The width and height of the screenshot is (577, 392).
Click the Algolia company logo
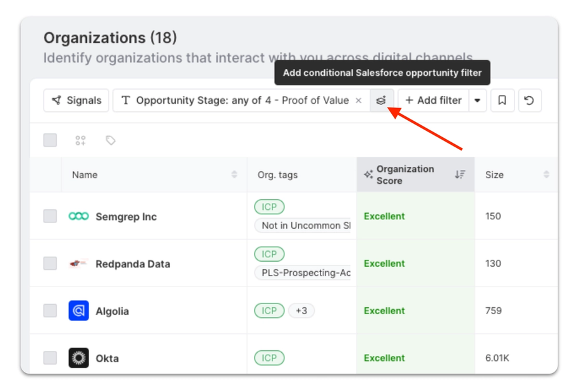78,310
